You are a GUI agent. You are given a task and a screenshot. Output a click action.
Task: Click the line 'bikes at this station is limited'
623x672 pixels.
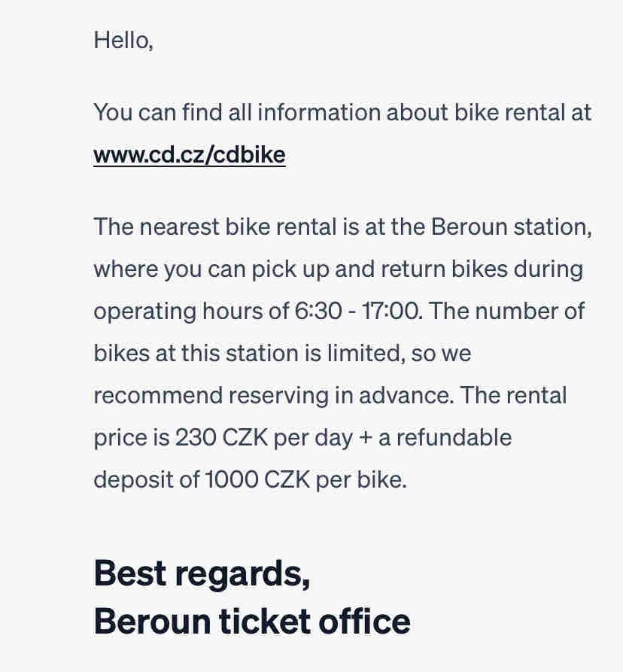click(x=248, y=354)
